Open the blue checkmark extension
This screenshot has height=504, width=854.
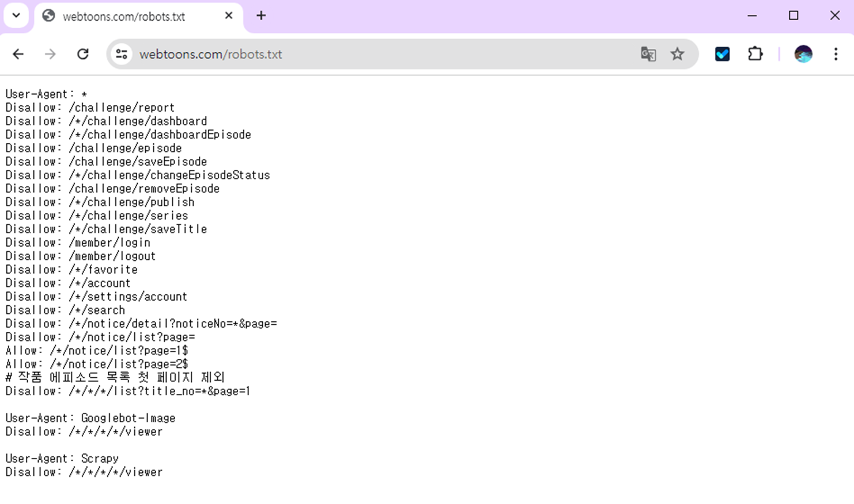(722, 54)
